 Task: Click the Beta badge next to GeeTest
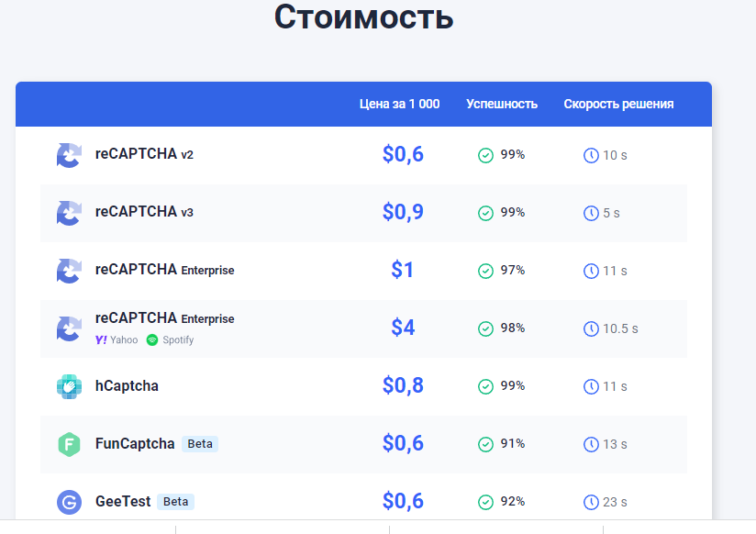click(x=175, y=502)
